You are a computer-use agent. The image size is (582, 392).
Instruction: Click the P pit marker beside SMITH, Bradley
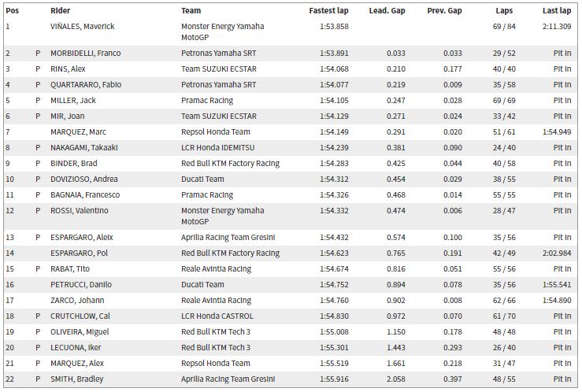38,379
